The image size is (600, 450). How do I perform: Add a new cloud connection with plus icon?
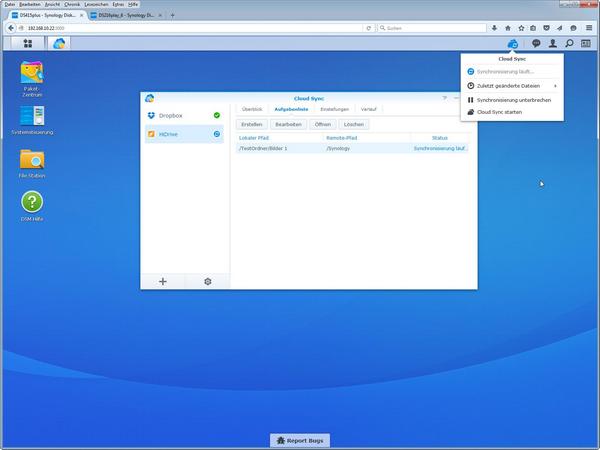(x=163, y=282)
